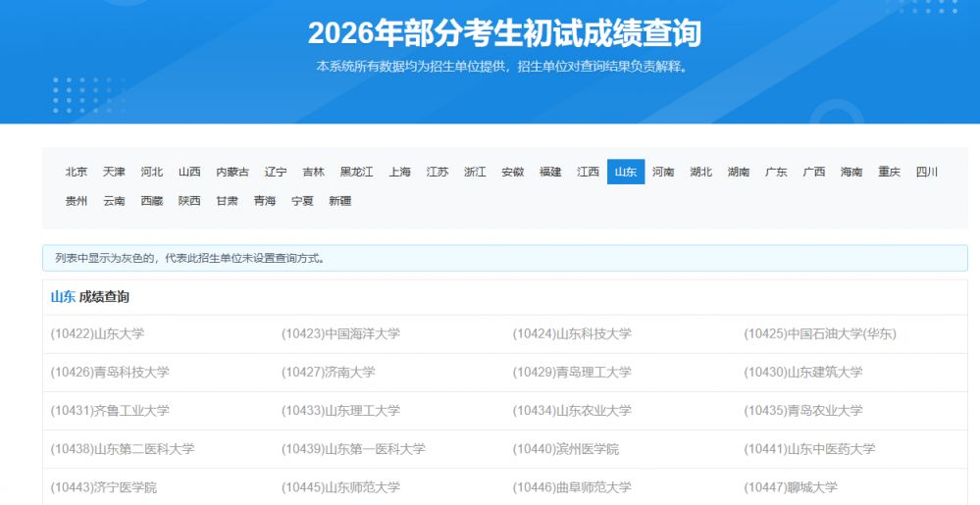
Task: Select the 湖南 province tab
Action: point(739,172)
